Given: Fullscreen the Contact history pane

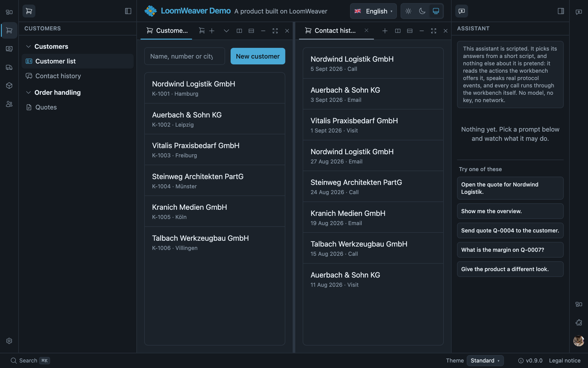Looking at the screenshot, I should click(433, 31).
